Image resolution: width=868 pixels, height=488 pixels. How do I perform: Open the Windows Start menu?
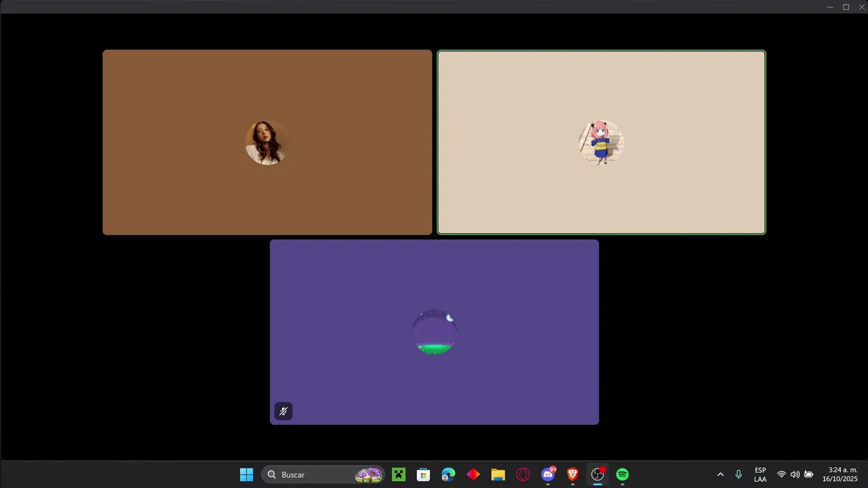[x=246, y=474]
